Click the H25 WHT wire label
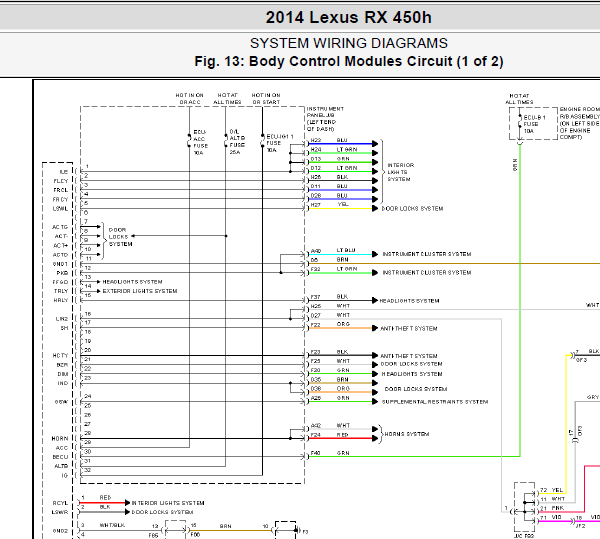This screenshot has height=539, width=600. (x=330, y=306)
